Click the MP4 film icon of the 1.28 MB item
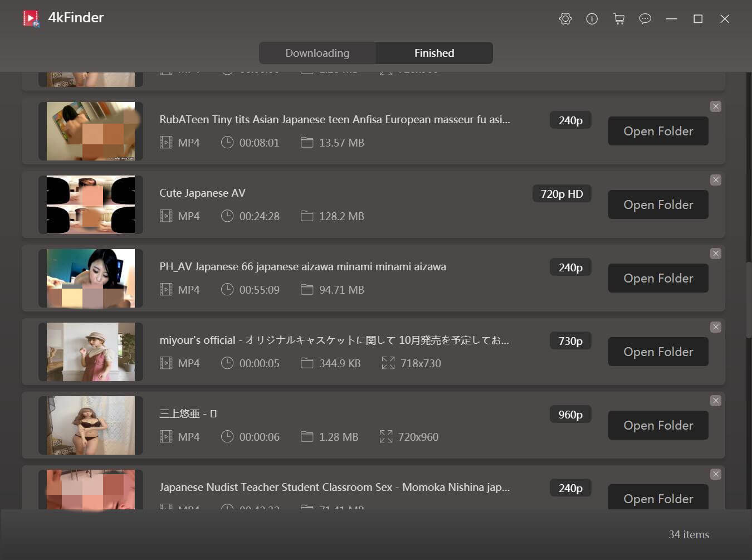 (166, 436)
